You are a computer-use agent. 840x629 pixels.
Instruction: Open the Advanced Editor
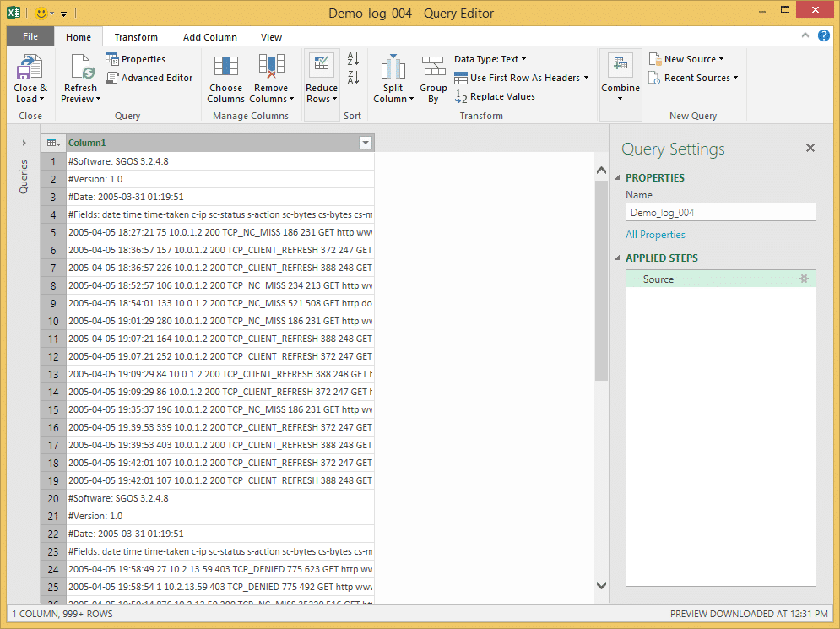tap(149, 78)
